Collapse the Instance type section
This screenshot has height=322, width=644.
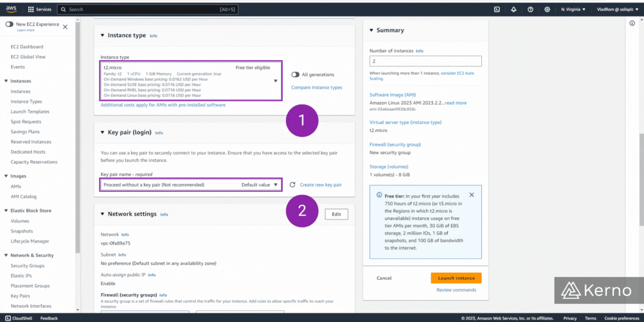point(102,35)
